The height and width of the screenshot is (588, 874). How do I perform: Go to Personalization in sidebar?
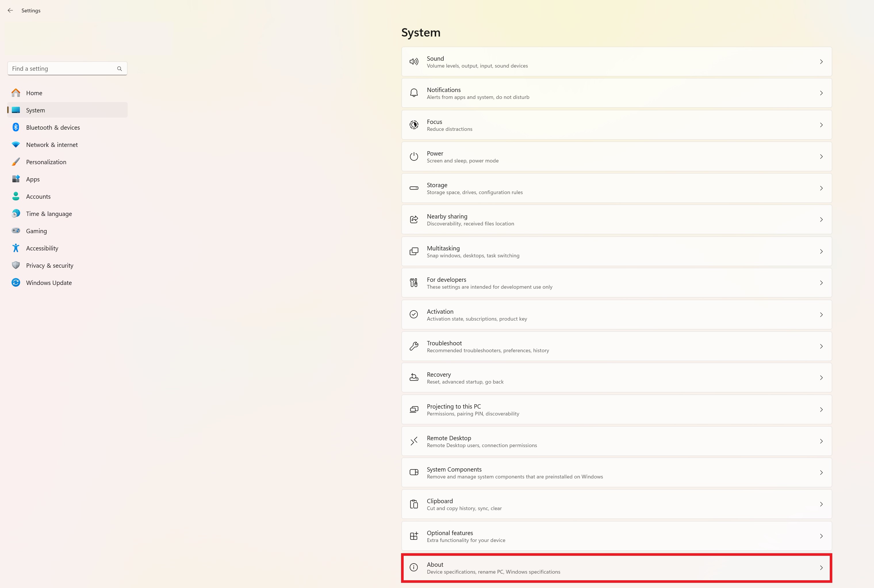46,162
